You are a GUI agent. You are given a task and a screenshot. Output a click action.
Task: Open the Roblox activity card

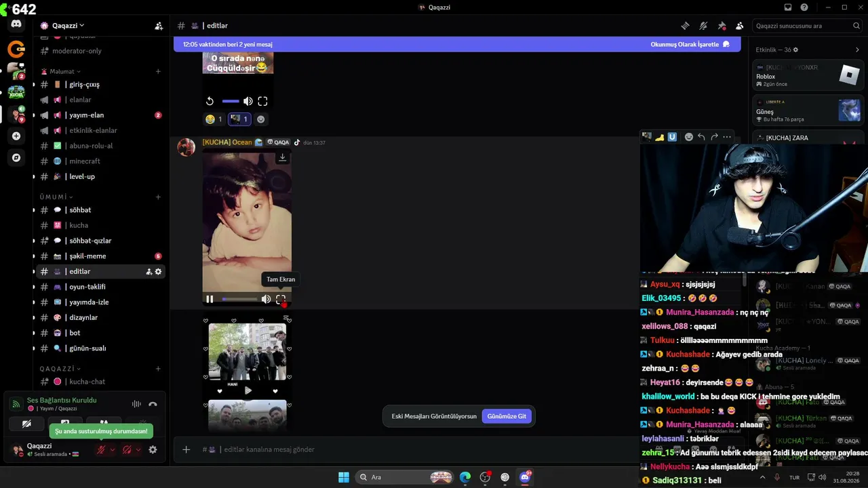(808, 75)
